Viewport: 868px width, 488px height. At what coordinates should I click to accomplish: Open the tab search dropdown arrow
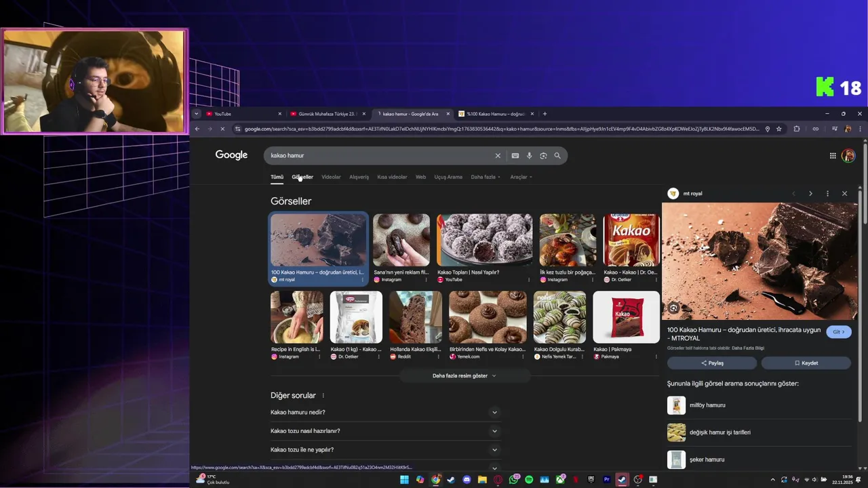[x=197, y=114]
